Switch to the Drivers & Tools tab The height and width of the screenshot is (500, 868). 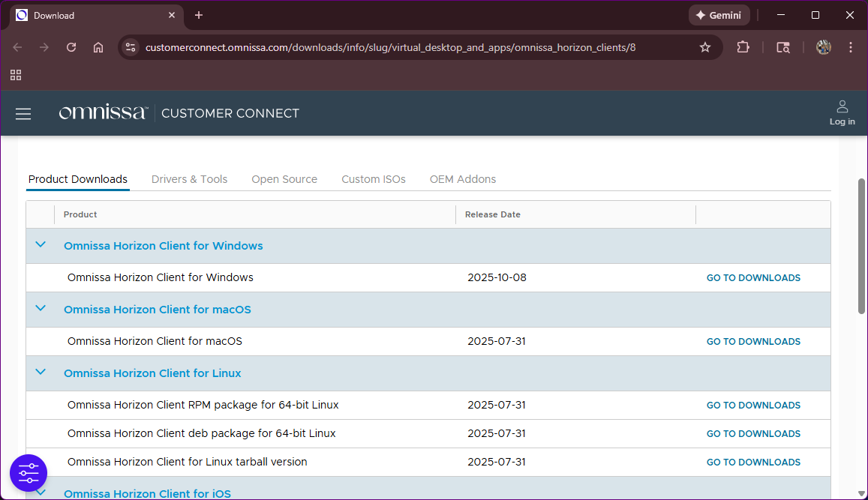(189, 179)
